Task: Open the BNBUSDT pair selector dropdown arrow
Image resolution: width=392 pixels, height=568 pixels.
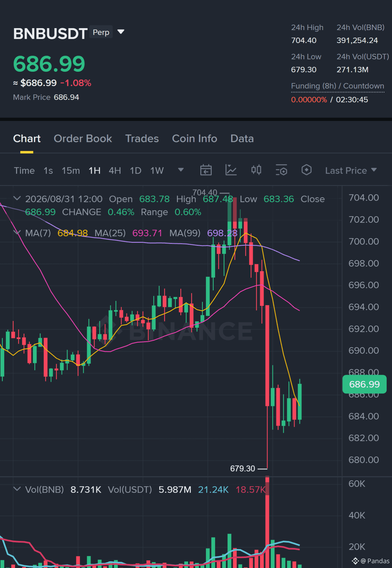Action: coord(121,32)
